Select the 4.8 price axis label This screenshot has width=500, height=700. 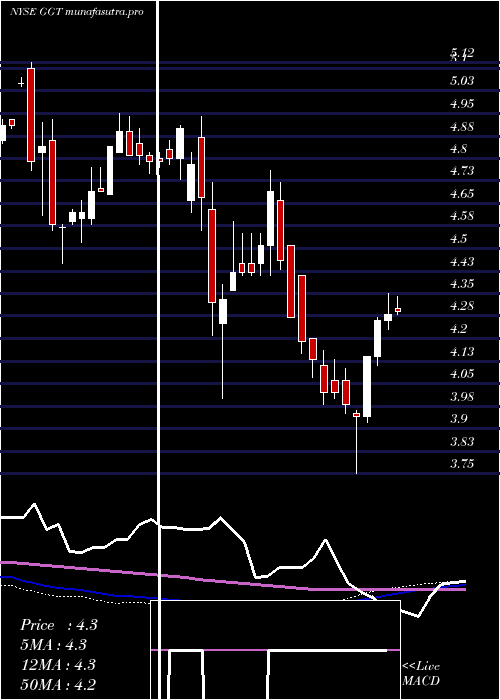pos(459,149)
